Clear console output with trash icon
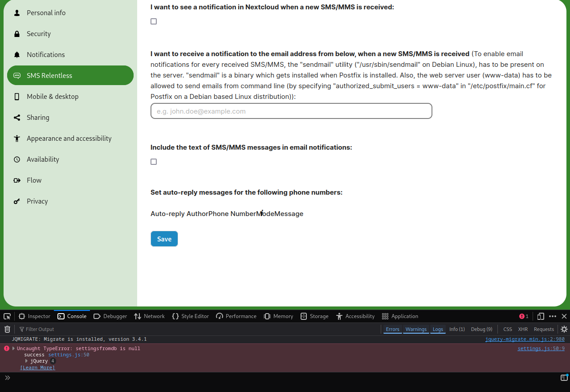Viewport: 570px width, 392px height. tap(7, 329)
